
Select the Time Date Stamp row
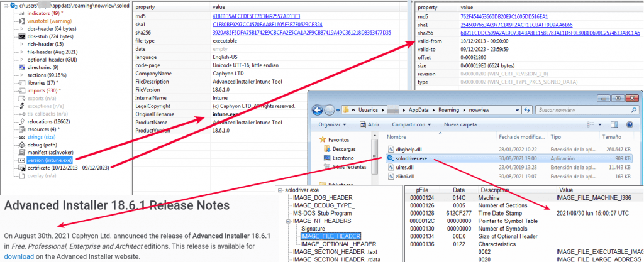click(x=524, y=213)
